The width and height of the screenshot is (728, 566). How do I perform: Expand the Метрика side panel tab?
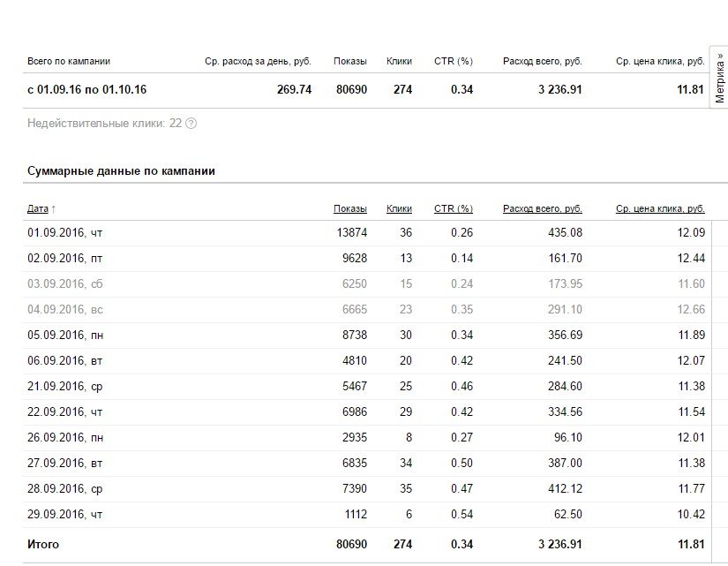pos(719,78)
